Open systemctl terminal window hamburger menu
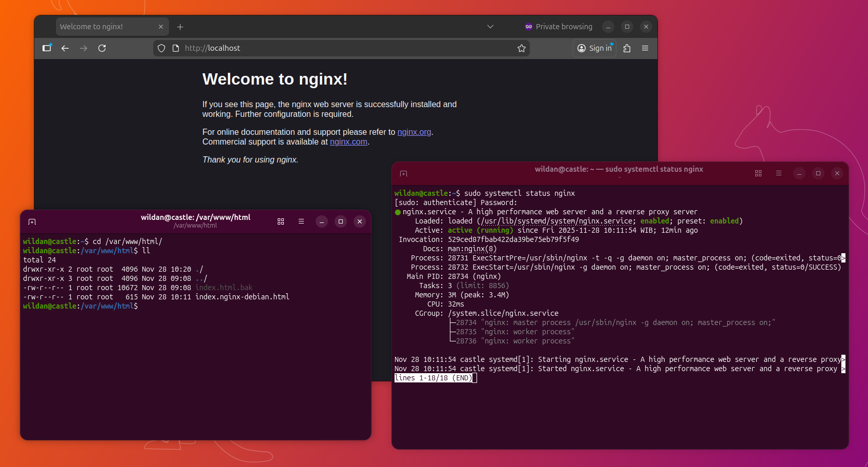The image size is (868, 467). pyautogui.click(x=779, y=173)
